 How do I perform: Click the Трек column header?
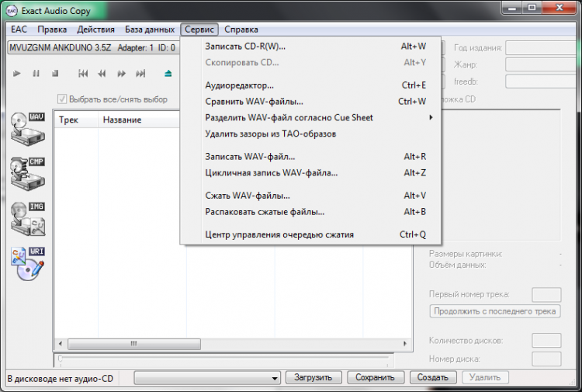[x=76, y=120]
